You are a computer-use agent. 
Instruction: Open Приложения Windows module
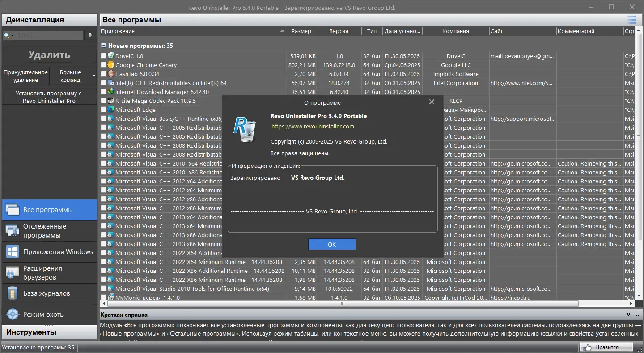click(49, 252)
